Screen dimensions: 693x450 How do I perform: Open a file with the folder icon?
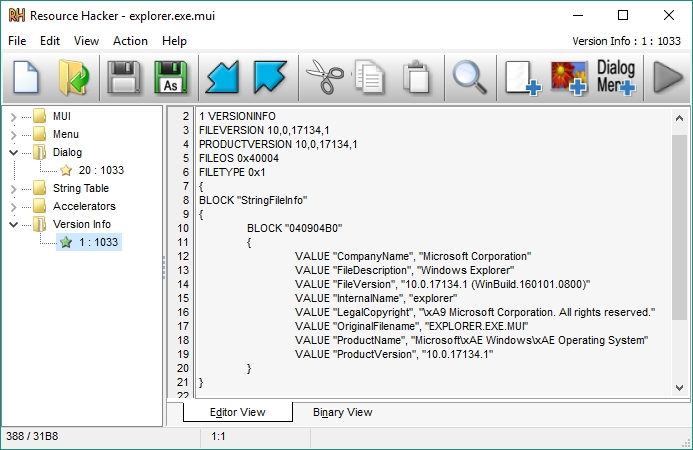73,78
